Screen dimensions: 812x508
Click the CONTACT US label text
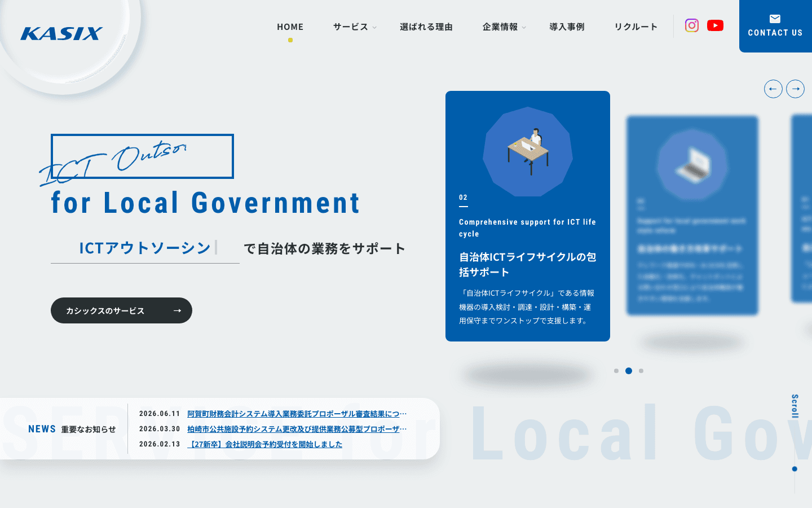pyautogui.click(x=775, y=33)
